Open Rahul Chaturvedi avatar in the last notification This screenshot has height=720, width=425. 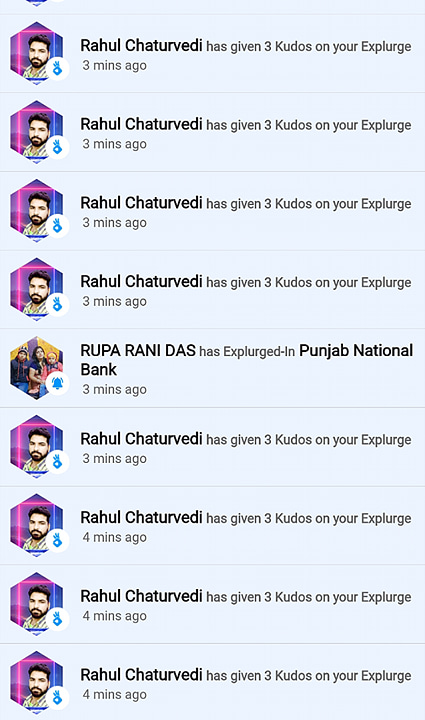36,682
